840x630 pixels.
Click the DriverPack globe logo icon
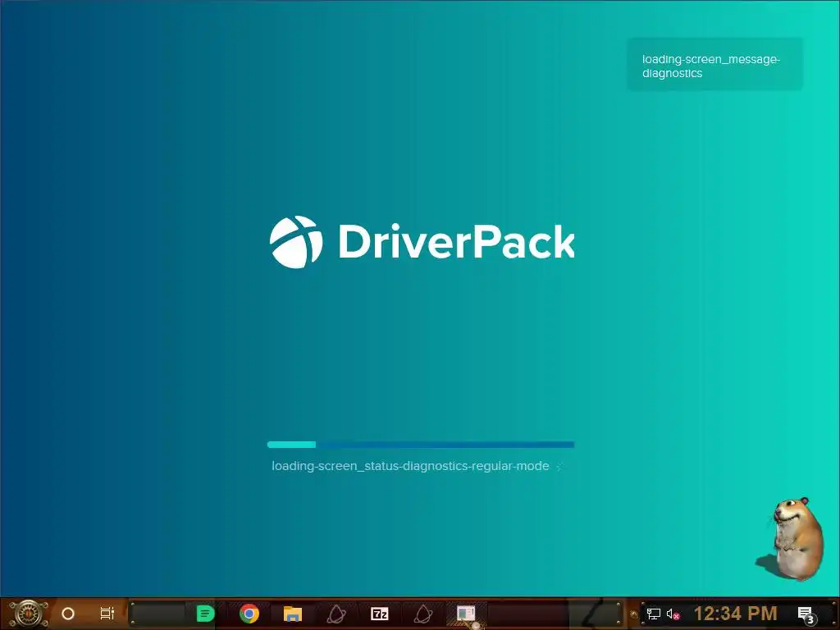[295, 242]
